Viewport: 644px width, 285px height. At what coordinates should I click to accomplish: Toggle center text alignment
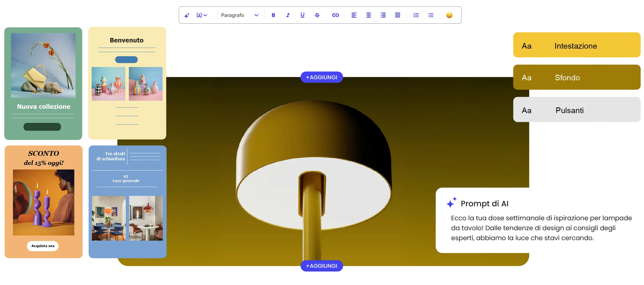click(369, 15)
